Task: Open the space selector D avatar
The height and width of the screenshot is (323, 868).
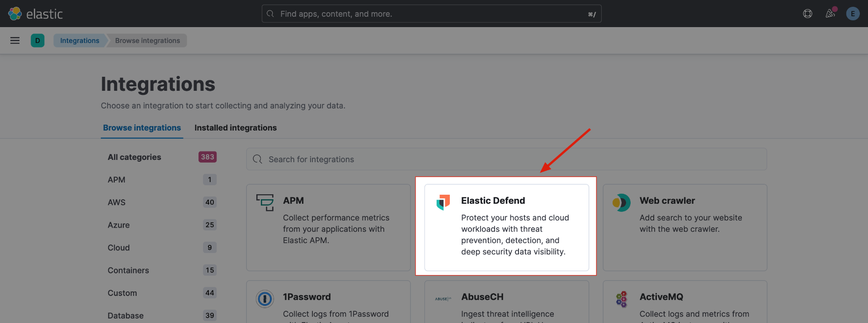Action: click(38, 41)
